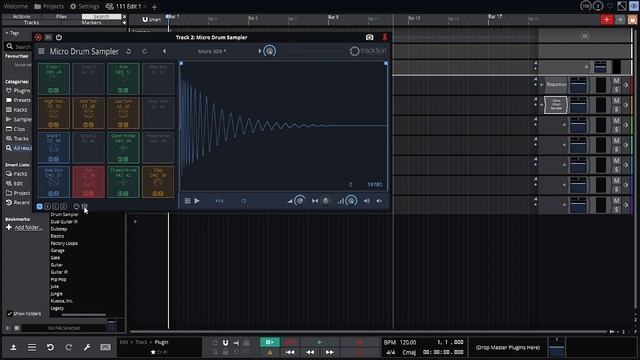
Task: Select the High Tom drum pad
Action: (x=54, y=113)
